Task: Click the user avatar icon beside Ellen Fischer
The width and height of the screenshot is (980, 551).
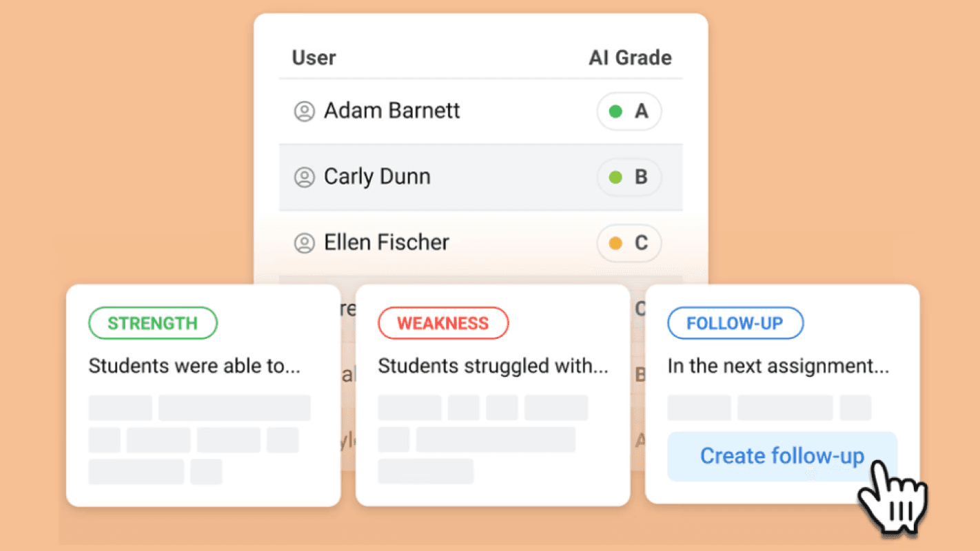Action: pos(305,243)
